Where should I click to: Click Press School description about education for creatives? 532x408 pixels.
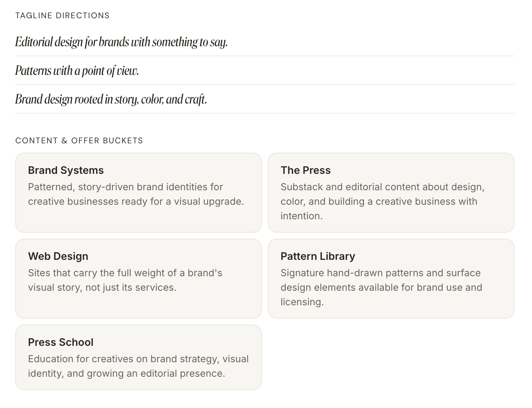(x=139, y=366)
